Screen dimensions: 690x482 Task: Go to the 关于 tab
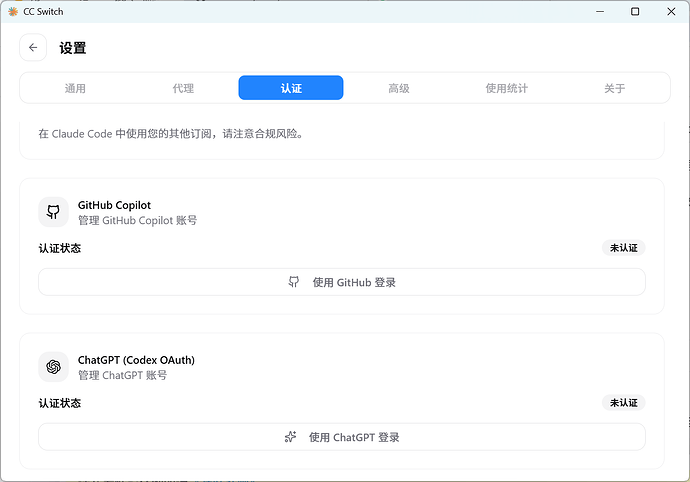pos(614,88)
